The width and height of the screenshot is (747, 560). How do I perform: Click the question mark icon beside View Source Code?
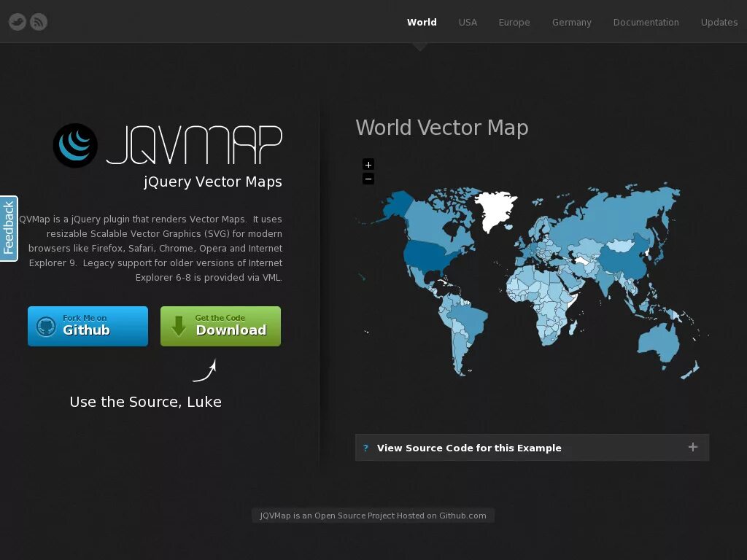click(x=365, y=448)
